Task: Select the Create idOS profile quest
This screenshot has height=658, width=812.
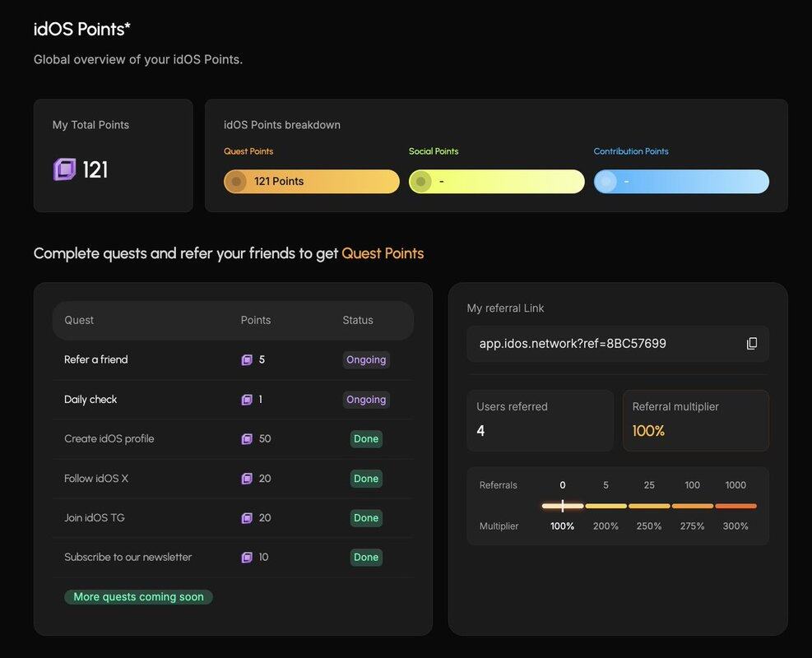Action: [109, 439]
